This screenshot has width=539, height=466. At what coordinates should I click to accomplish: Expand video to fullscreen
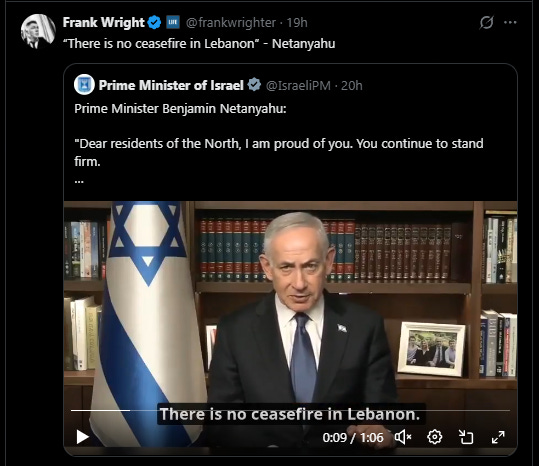click(x=498, y=437)
